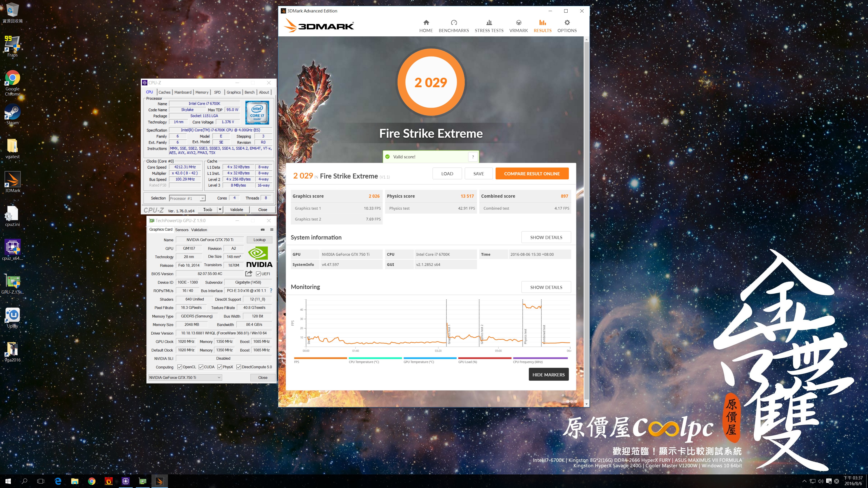Image resolution: width=868 pixels, height=488 pixels.
Task: Expand GPU selection dropdown in GPU-Z
Action: tap(219, 378)
